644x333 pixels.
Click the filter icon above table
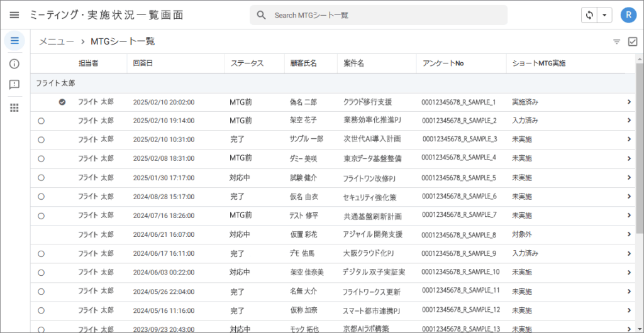coord(616,42)
